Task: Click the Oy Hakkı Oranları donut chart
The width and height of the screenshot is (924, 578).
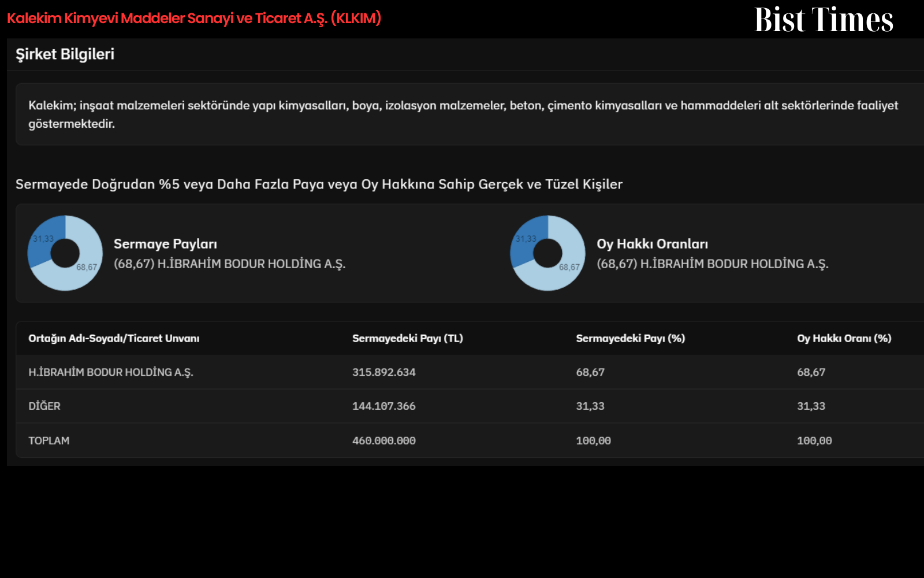Action: point(548,253)
